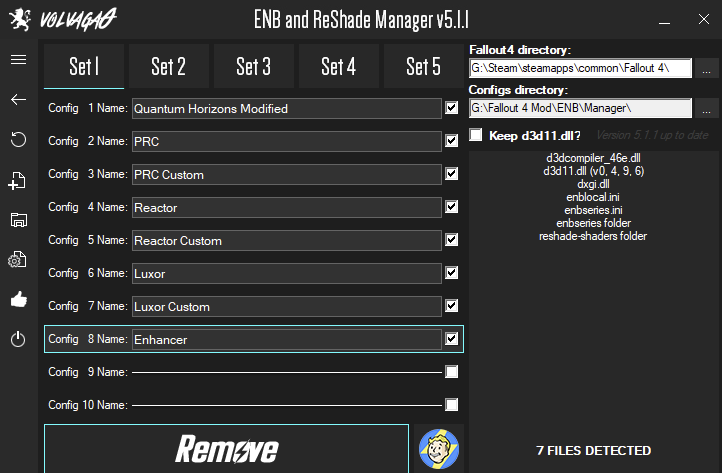
Task: Uncheck Config 6 Luxor checkbox
Action: (x=452, y=273)
